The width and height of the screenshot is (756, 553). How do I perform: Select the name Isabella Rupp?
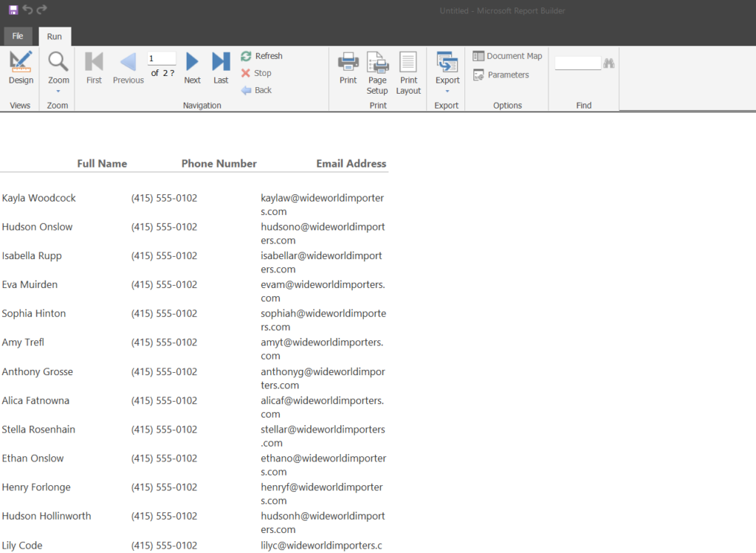(31, 255)
